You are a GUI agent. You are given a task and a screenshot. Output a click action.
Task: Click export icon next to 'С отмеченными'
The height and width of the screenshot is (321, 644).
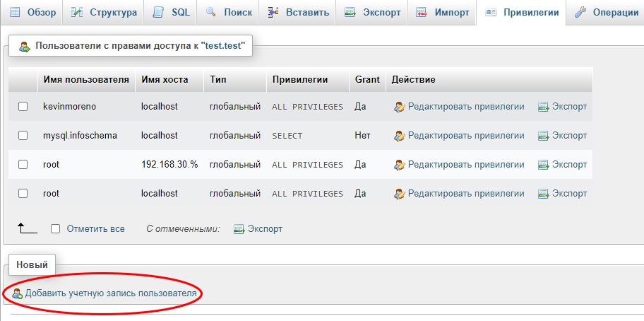(239, 229)
